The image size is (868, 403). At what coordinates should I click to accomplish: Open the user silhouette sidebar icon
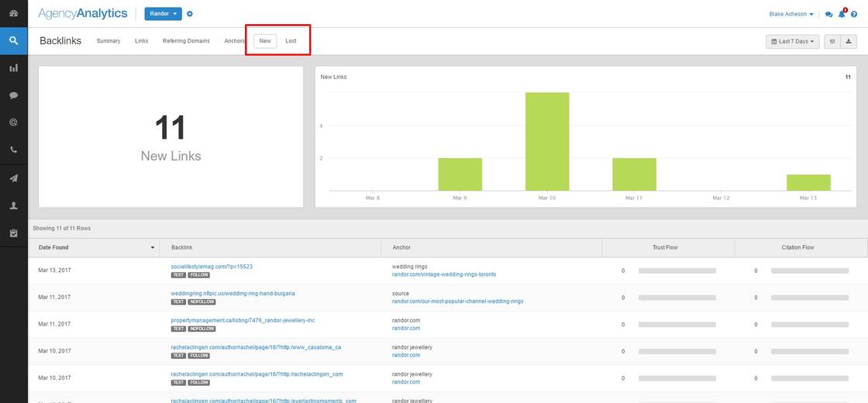pos(14,205)
